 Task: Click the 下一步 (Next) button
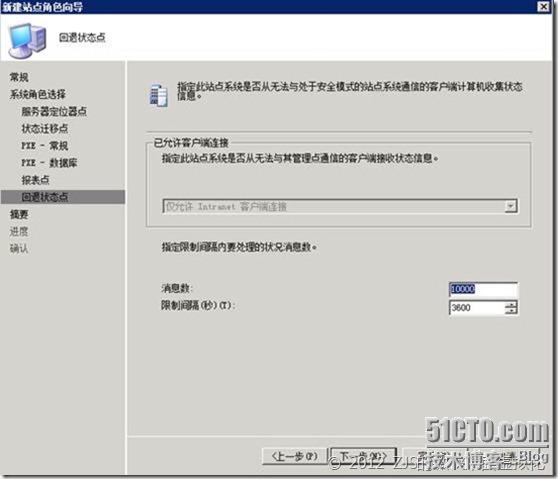tap(363, 456)
